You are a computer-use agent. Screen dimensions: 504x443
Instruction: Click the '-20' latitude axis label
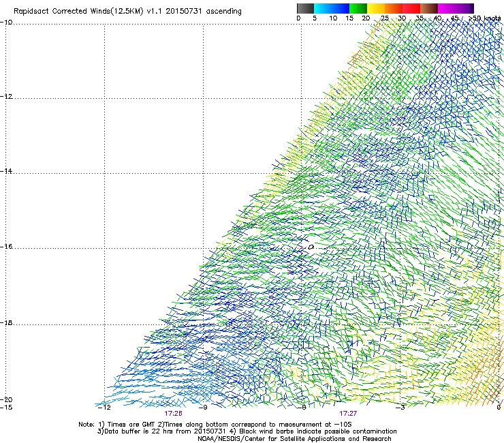coord(6,399)
